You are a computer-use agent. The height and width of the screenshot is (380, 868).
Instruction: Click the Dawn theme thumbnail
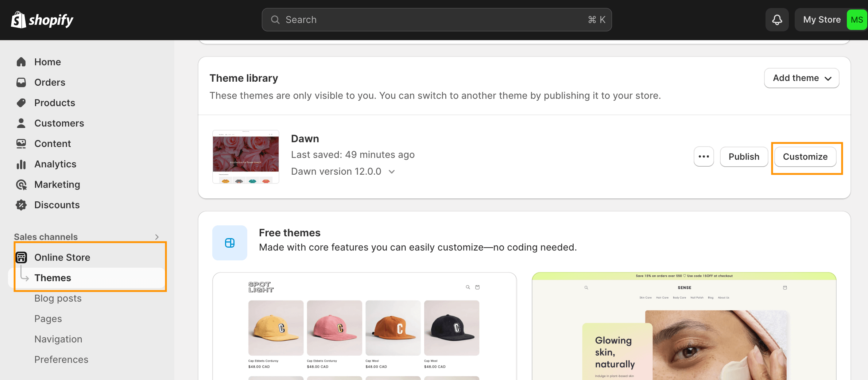(x=245, y=156)
